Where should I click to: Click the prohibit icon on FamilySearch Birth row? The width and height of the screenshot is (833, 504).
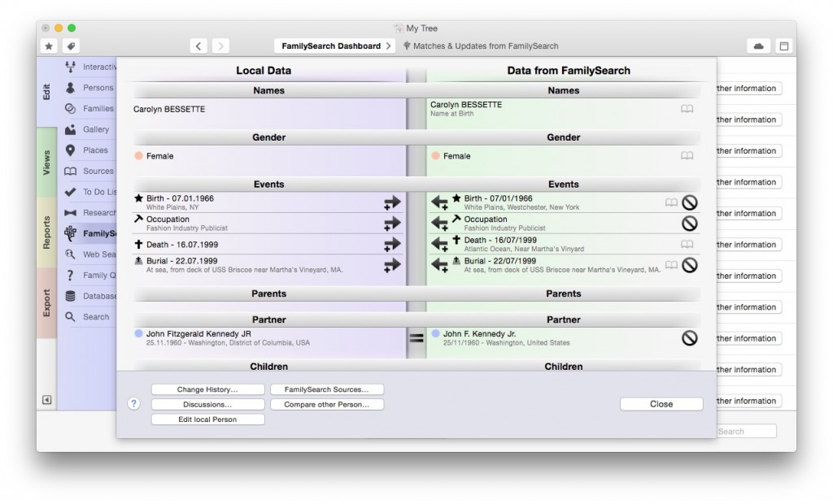(x=690, y=202)
